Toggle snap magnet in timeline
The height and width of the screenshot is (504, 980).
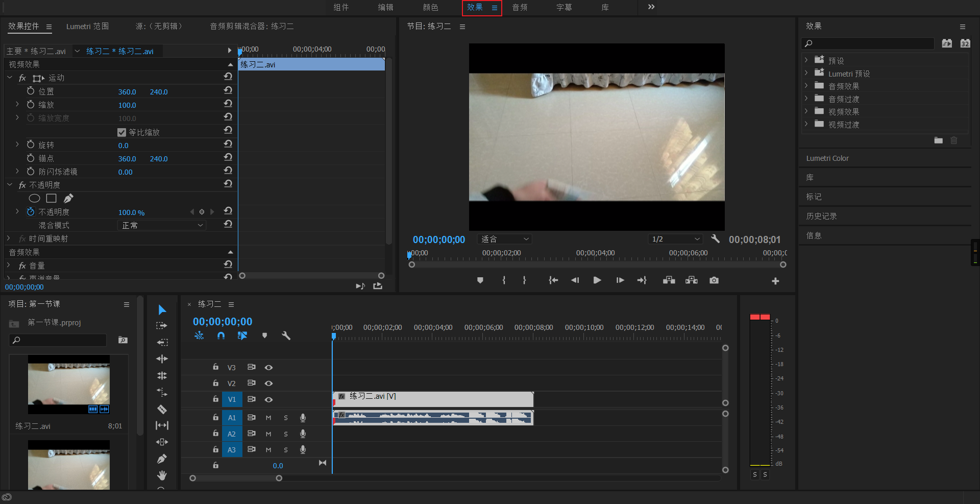(x=220, y=335)
